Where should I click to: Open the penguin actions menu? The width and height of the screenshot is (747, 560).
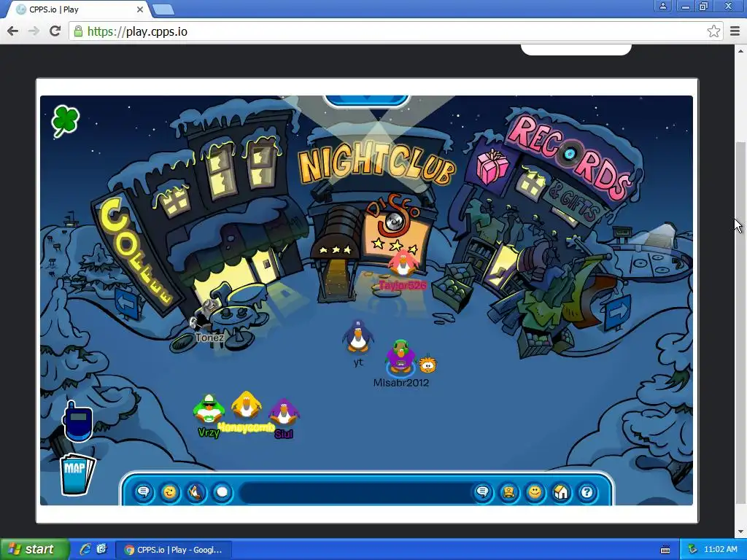coord(196,491)
